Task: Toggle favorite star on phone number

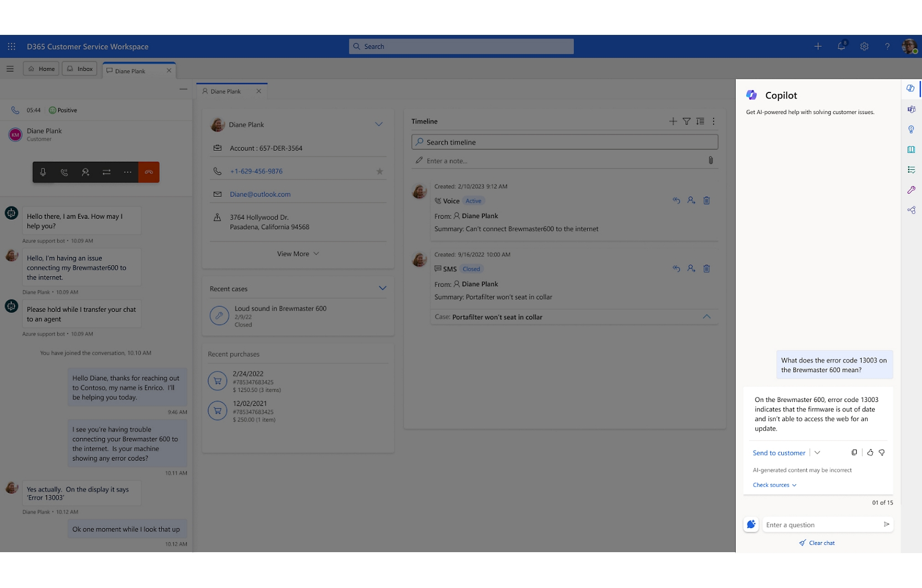Action: tap(380, 172)
